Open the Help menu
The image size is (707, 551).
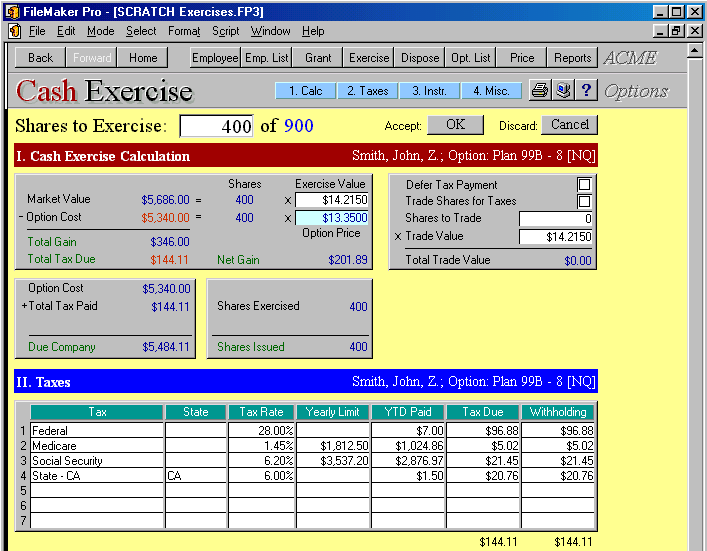pyautogui.click(x=313, y=31)
